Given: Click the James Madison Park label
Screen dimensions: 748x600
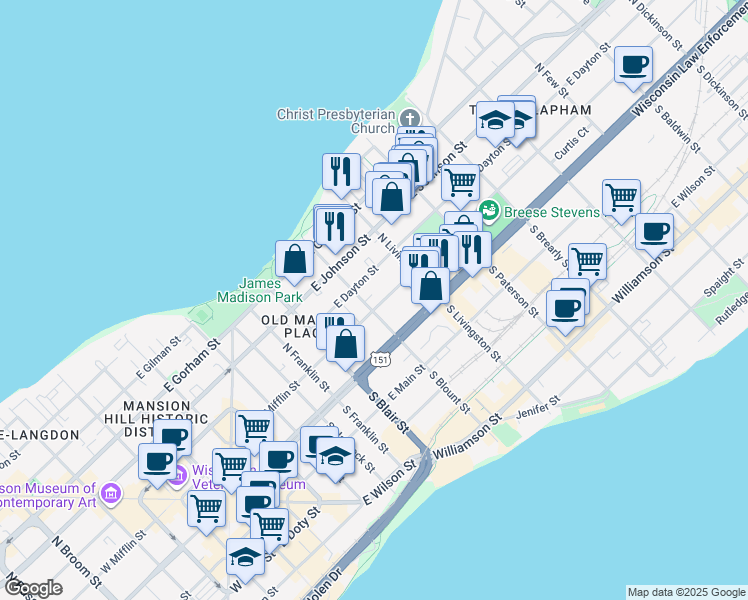Looking at the screenshot, I should 260,290.
